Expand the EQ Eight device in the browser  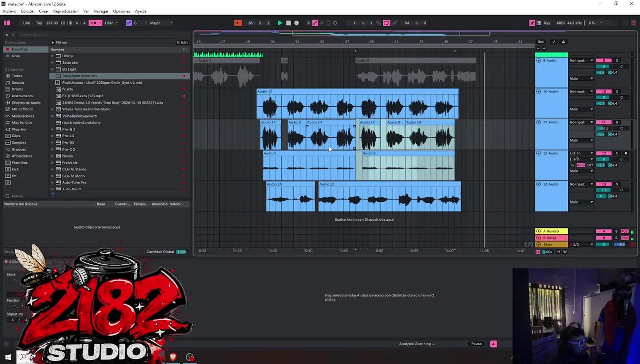tap(53, 69)
